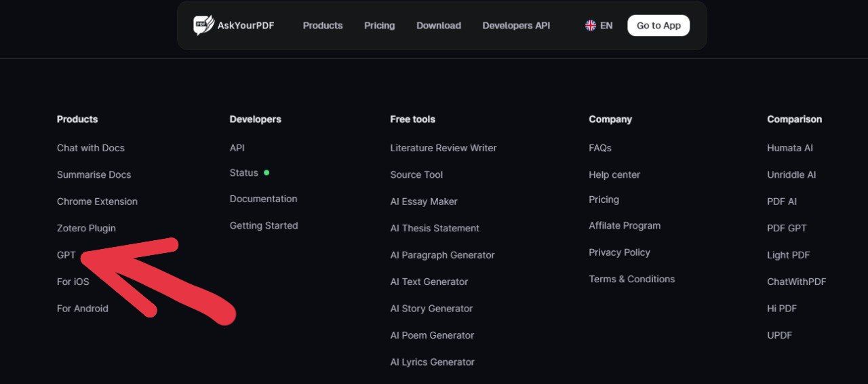
Task: Open the PDF AI comparison link
Action: point(782,201)
